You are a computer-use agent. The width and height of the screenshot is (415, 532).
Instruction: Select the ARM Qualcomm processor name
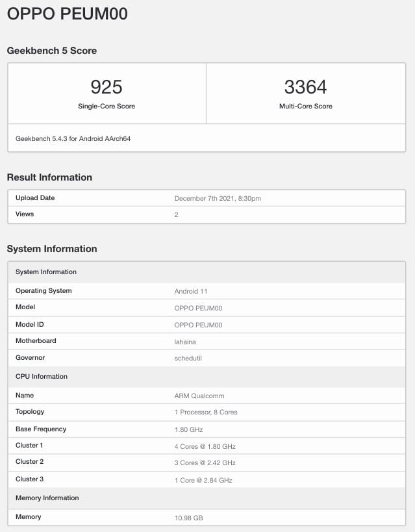point(199,396)
